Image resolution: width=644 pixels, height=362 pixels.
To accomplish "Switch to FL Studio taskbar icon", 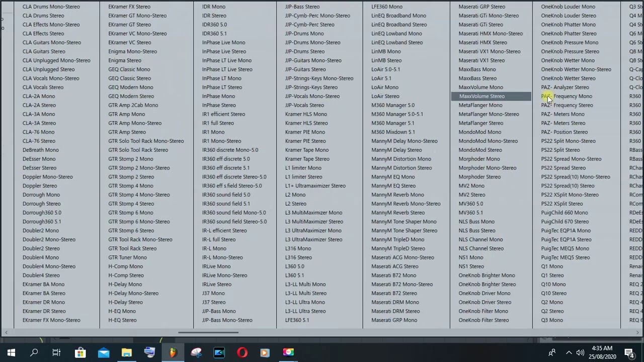I will pos(173,352).
